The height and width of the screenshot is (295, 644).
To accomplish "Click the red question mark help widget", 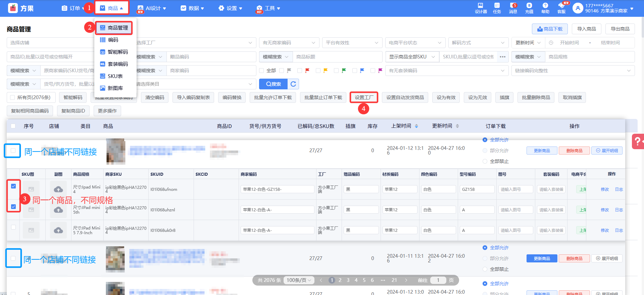I will (637, 141).
